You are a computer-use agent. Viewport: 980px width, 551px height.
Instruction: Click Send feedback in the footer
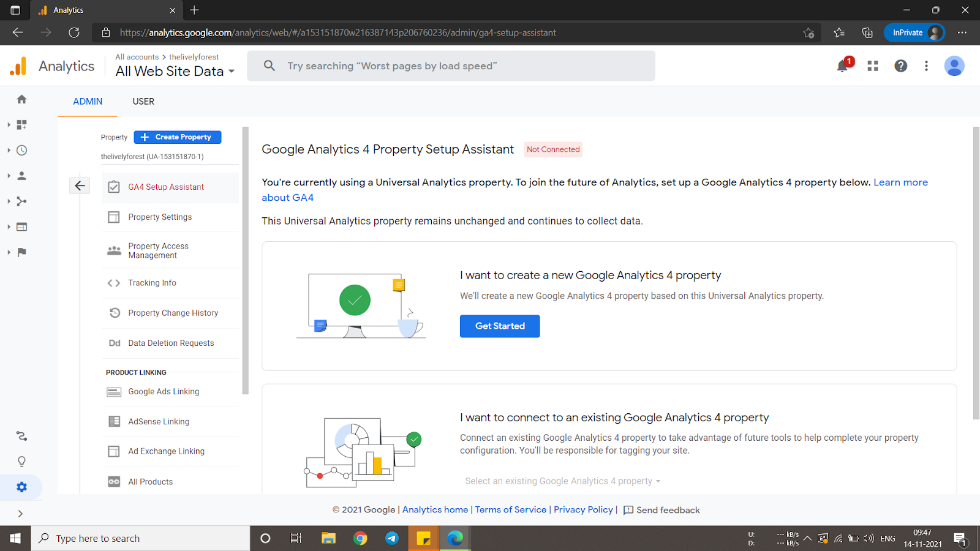661,510
